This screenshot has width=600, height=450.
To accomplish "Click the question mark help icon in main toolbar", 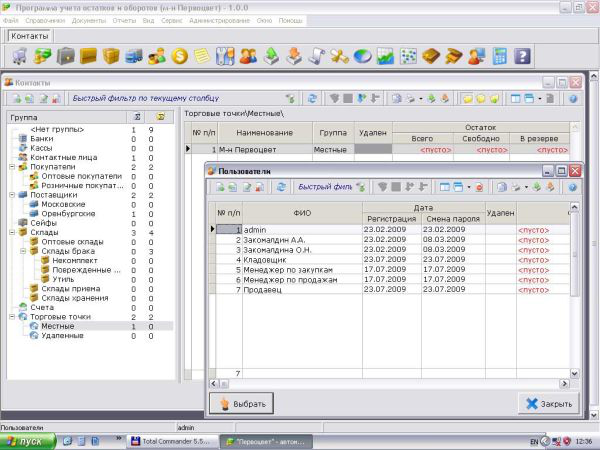I will (522, 57).
